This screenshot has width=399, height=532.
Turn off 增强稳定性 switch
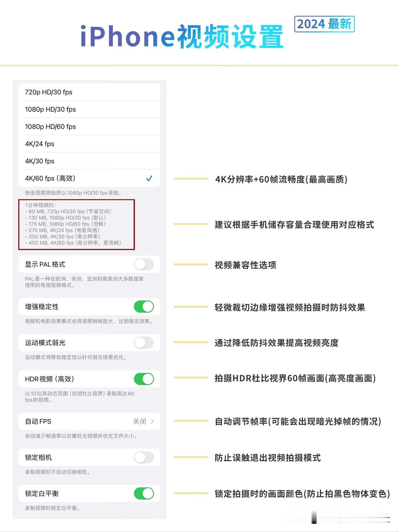click(x=144, y=307)
